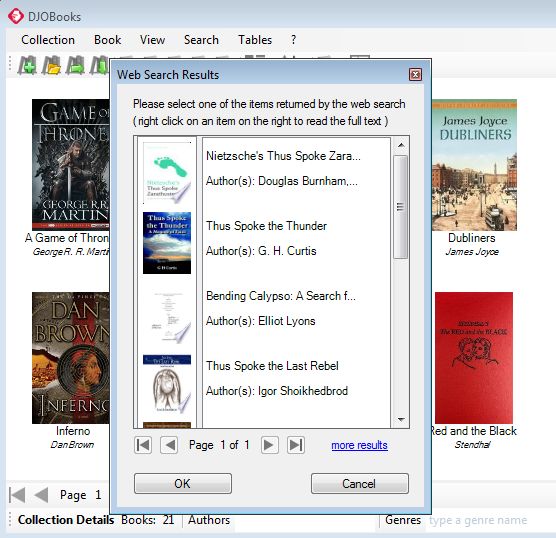Click the 'more results' link
This screenshot has width=556, height=538.
click(359, 445)
